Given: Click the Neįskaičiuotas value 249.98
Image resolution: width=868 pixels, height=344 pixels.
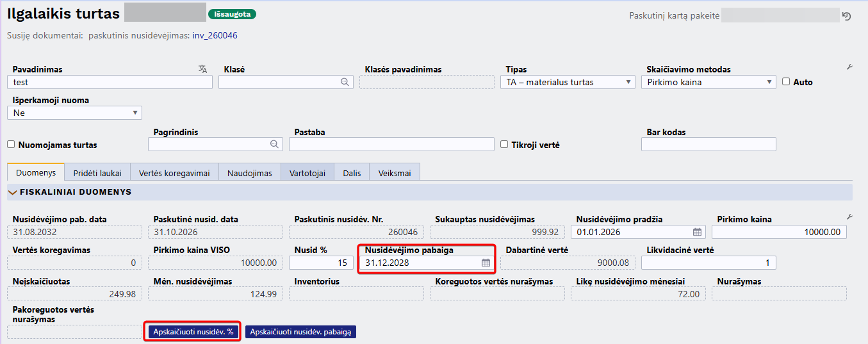Looking at the screenshot, I should coord(74,293).
